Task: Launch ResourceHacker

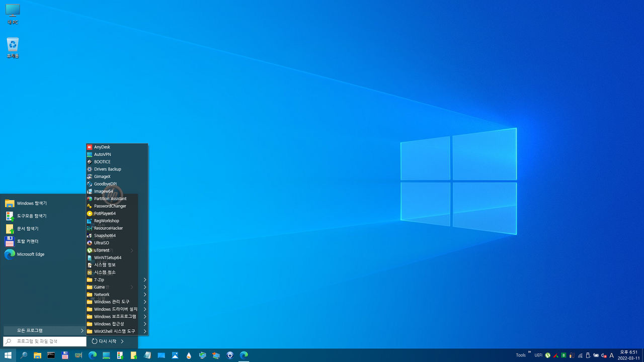Action: pos(117,228)
